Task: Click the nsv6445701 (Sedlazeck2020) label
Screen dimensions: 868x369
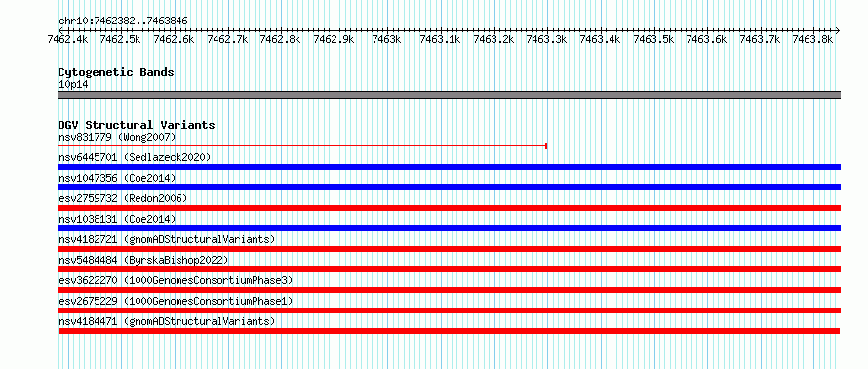Action: click(x=135, y=157)
